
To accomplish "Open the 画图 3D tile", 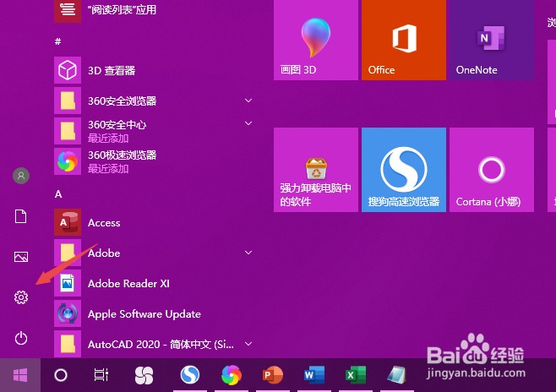I will pyautogui.click(x=315, y=40).
